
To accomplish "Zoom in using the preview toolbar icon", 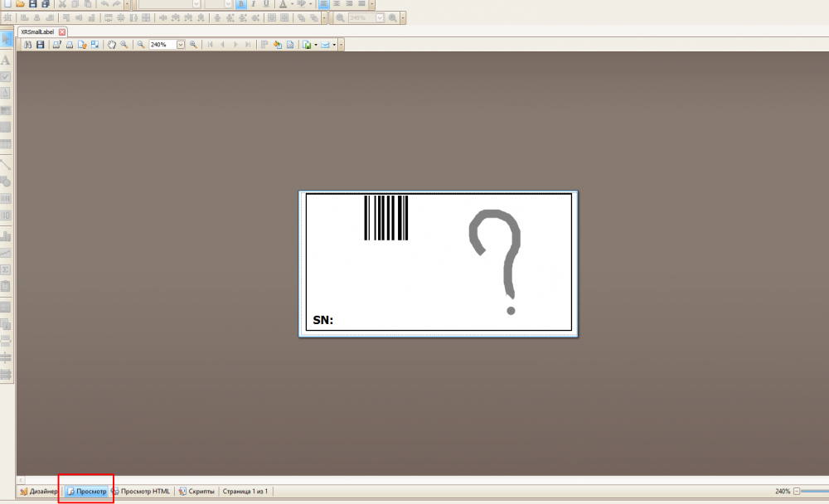I will [x=193, y=45].
